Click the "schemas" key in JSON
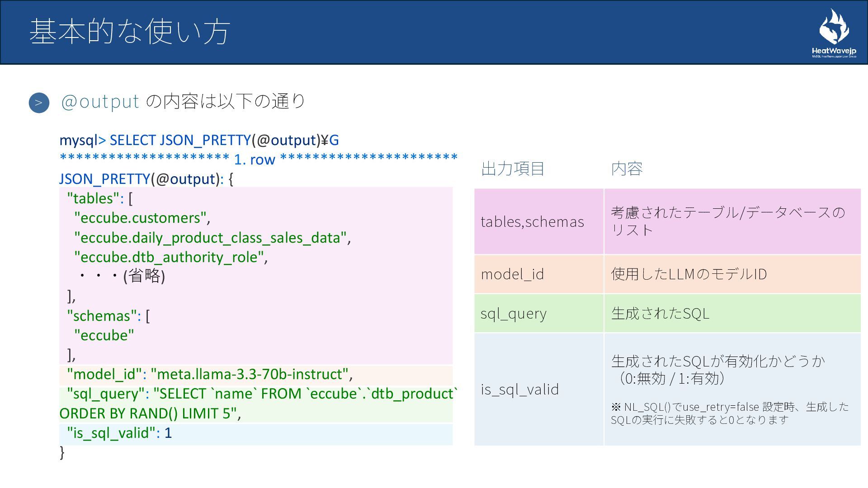 coord(102,315)
